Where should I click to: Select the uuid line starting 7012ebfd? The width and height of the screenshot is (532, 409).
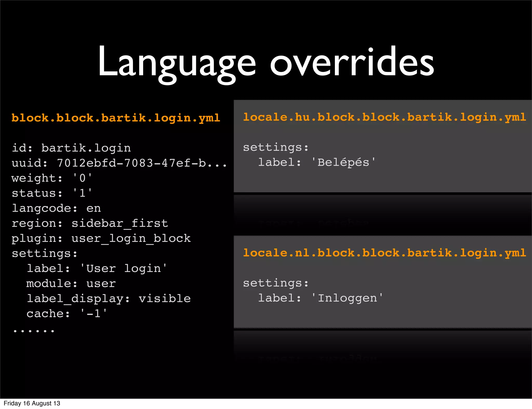(x=119, y=163)
